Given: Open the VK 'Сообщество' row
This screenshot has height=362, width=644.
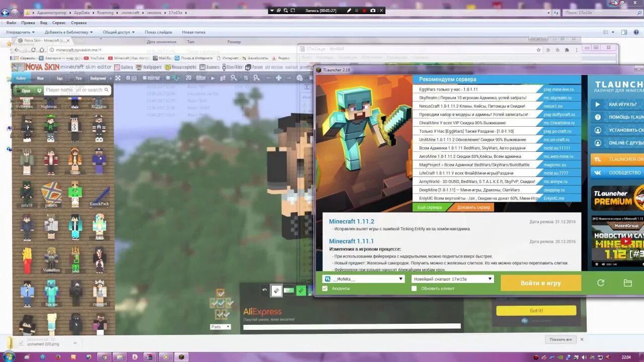Looking at the screenshot, I should pyautogui.click(x=617, y=172).
